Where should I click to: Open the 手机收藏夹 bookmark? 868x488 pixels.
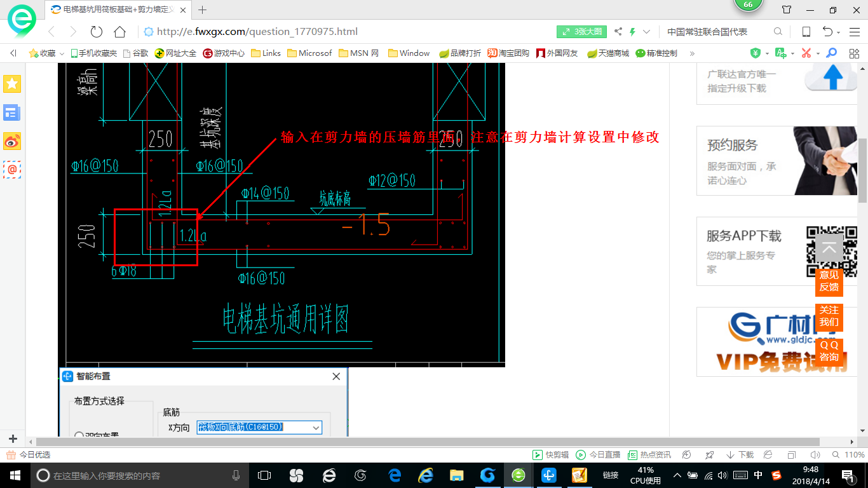click(93, 53)
